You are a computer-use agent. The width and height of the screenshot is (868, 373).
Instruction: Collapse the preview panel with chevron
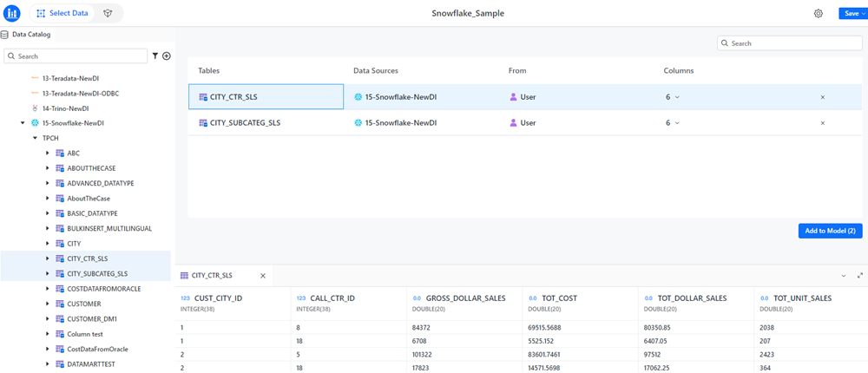tap(844, 275)
